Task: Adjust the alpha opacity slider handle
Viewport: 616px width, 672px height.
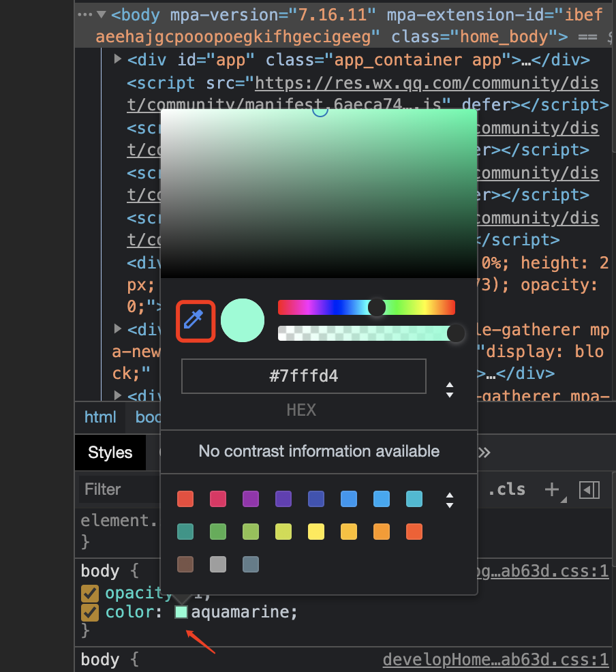Action: [455, 333]
